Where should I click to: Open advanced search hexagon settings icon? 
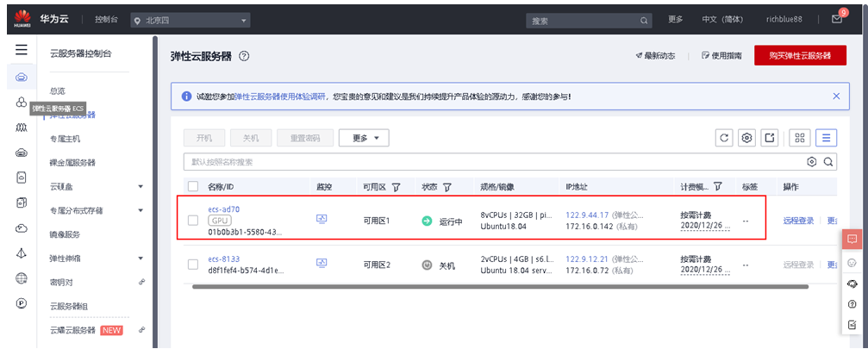click(811, 162)
